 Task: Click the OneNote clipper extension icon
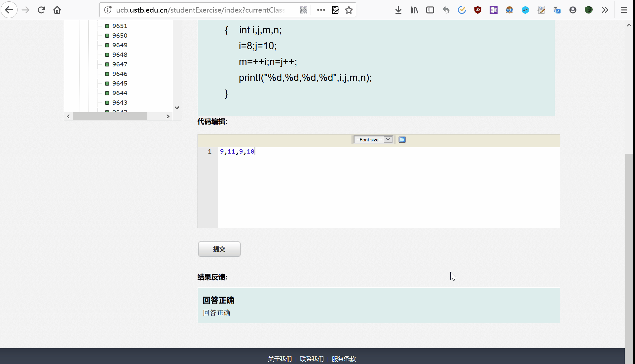pos(493,10)
